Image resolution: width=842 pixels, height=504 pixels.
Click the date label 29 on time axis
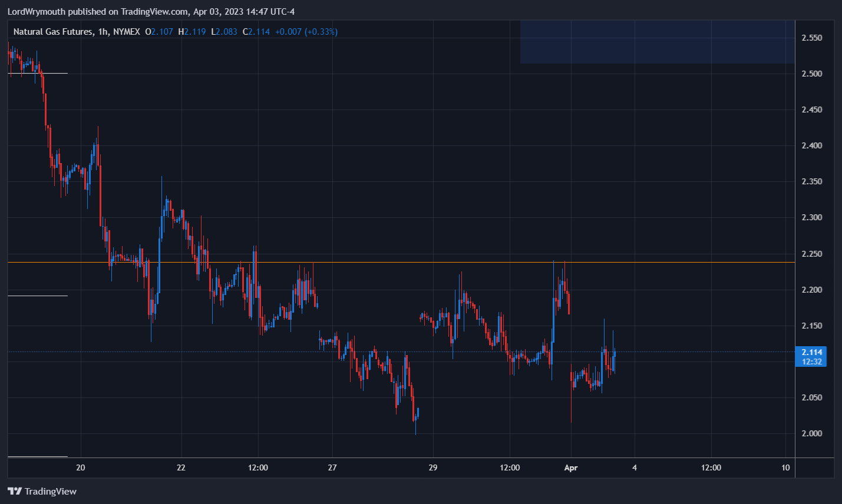click(433, 467)
